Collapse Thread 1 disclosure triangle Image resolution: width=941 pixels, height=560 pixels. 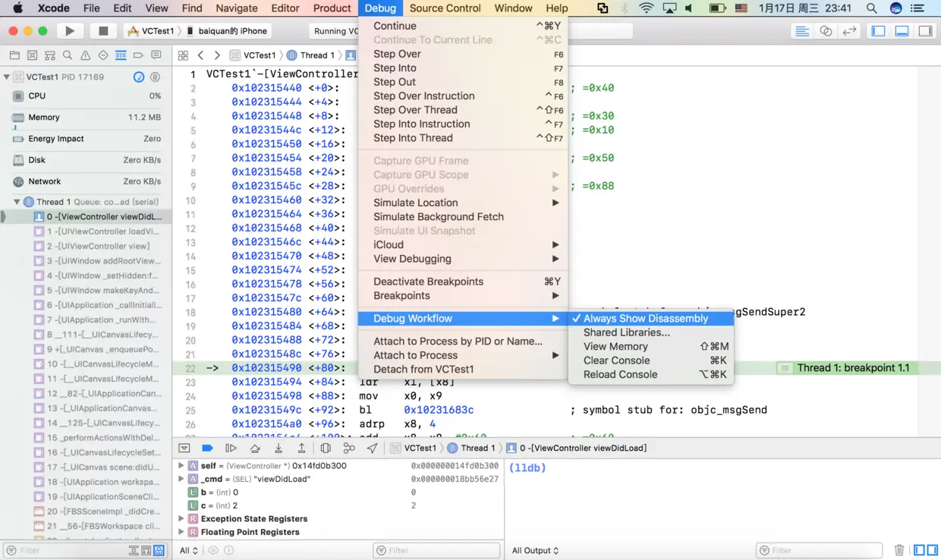pos(17,202)
